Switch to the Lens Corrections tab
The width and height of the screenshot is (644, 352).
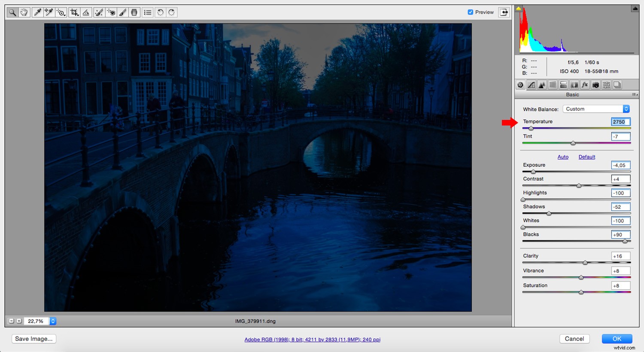tap(574, 85)
